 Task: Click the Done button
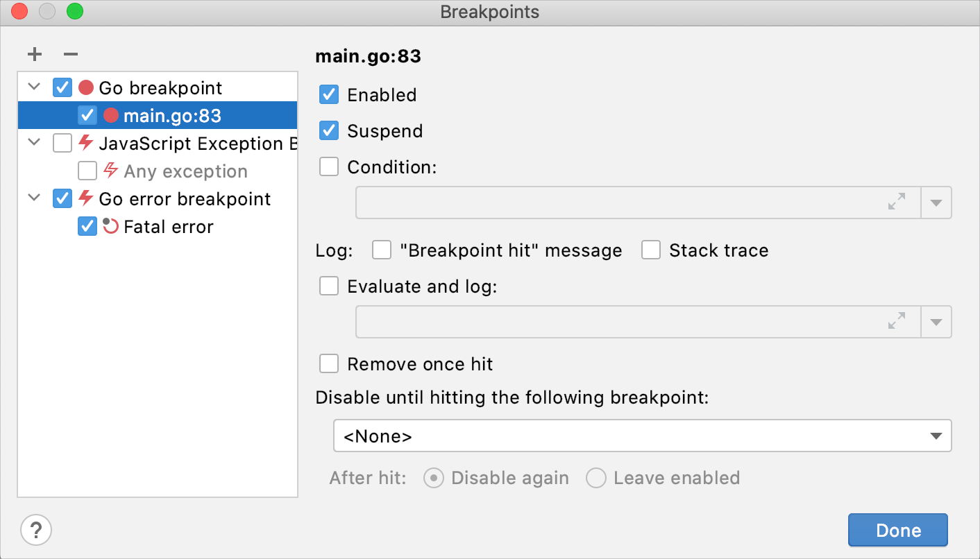coord(897,529)
